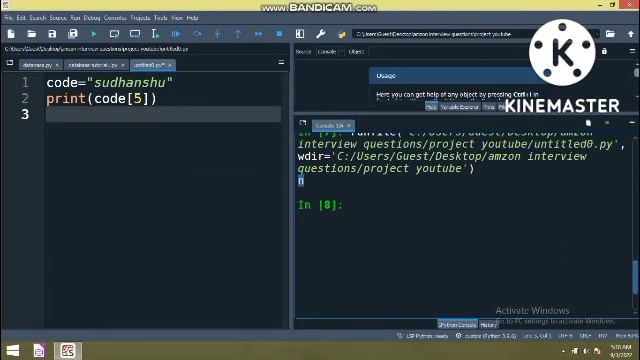Open Preferences wrench icon
The width and height of the screenshot is (640, 360).
pos(320,34)
